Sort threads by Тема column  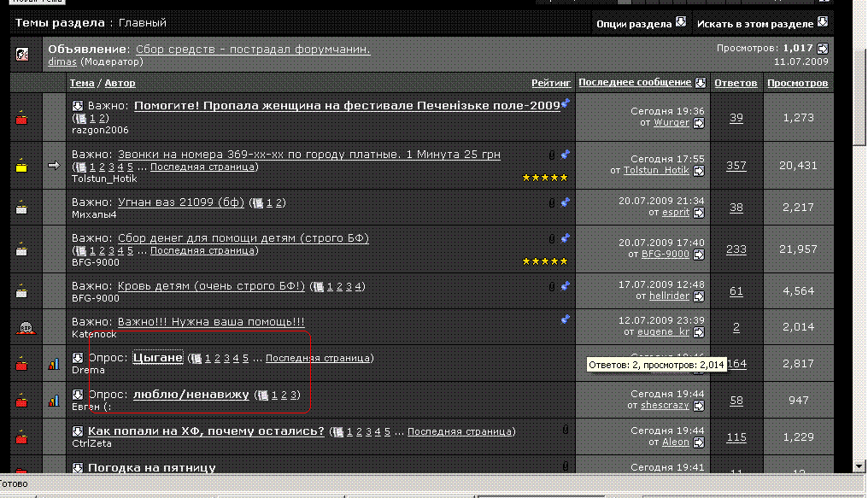[x=82, y=83]
